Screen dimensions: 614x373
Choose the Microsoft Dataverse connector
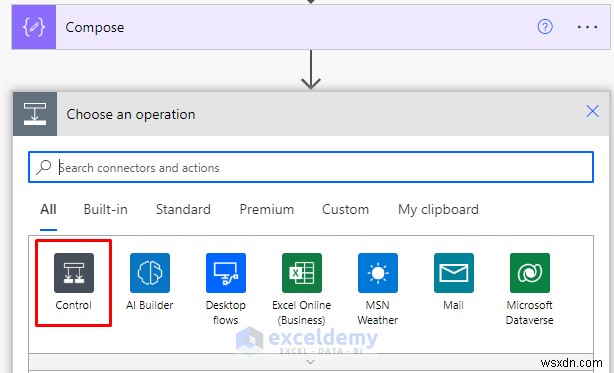tap(529, 273)
